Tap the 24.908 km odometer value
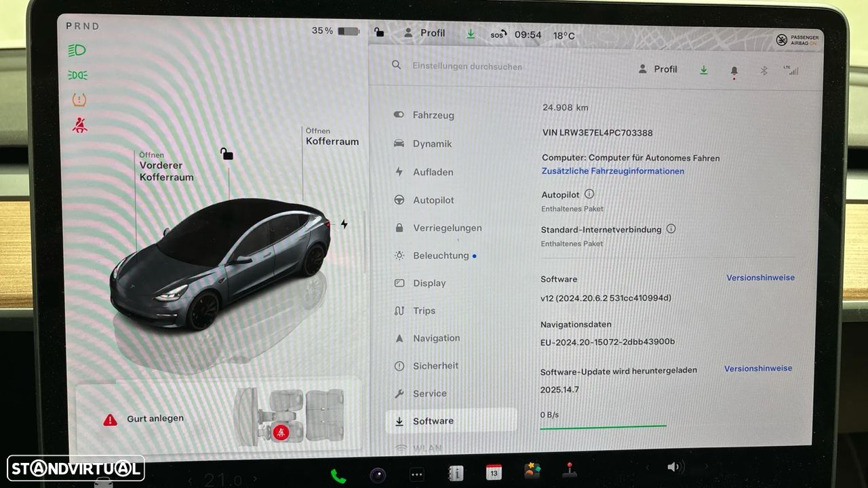Viewport: 868px width, 488px height. tap(565, 108)
